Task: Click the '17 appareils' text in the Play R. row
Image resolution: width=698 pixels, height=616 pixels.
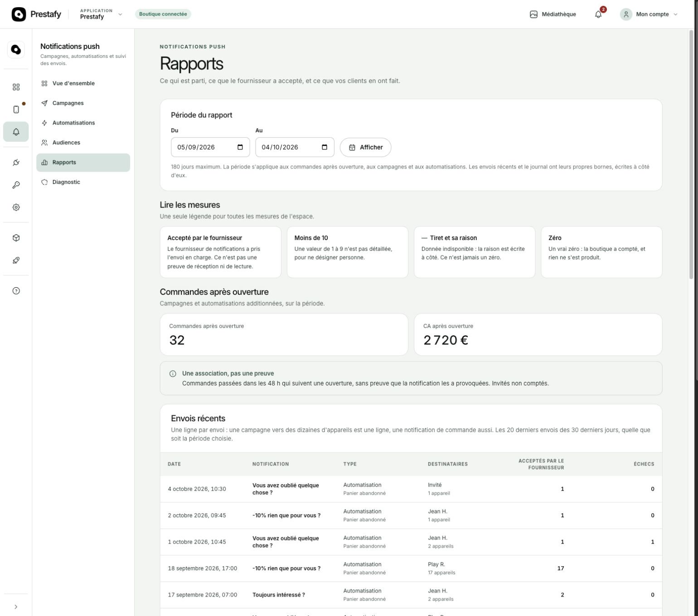Action: coord(441,573)
